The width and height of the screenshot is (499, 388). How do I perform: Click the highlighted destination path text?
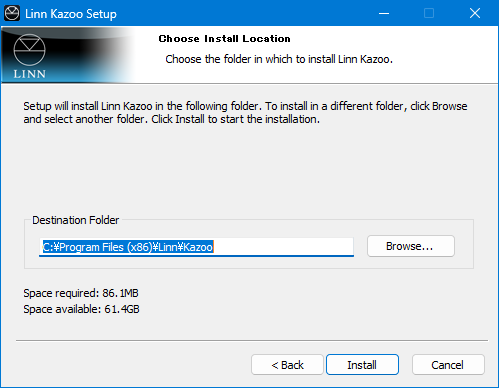[x=128, y=247]
